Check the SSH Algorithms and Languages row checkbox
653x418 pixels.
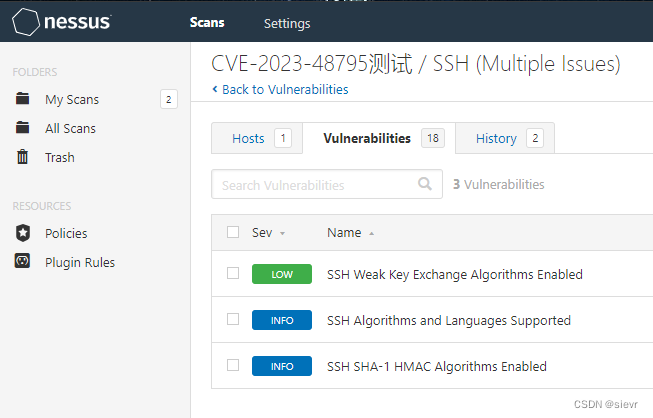click(x=233, y=319)
